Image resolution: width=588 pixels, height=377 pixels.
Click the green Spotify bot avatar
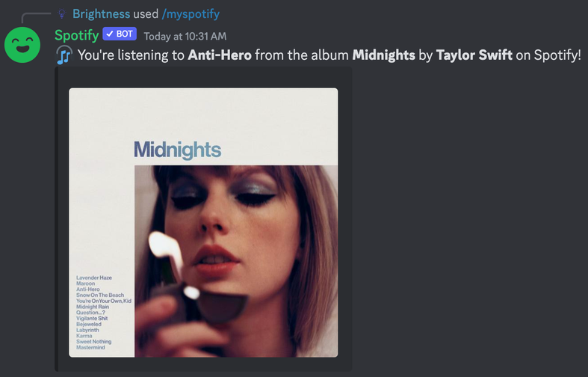coord(22,45)
